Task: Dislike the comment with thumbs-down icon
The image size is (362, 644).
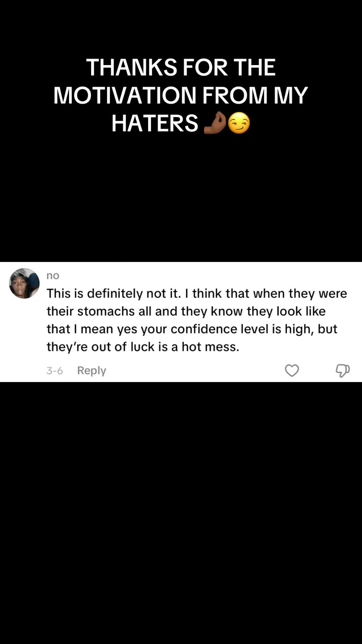Action: [343, 371]
